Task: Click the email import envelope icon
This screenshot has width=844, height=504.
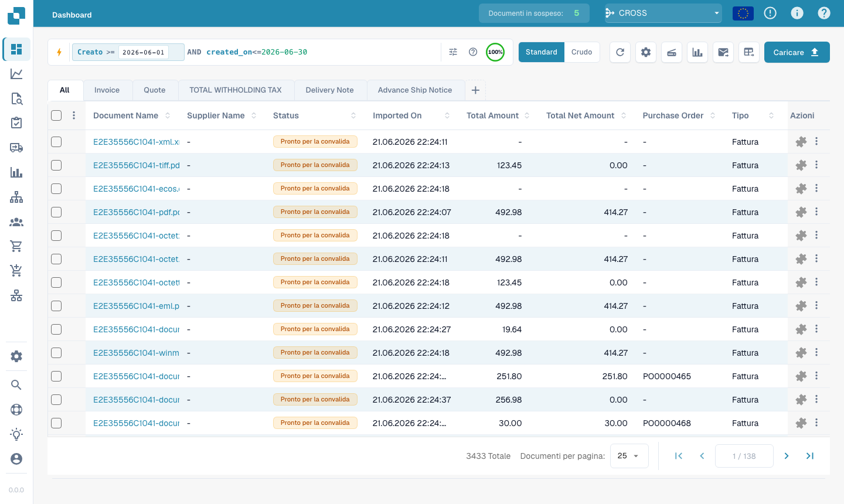Action: (723, 52)
